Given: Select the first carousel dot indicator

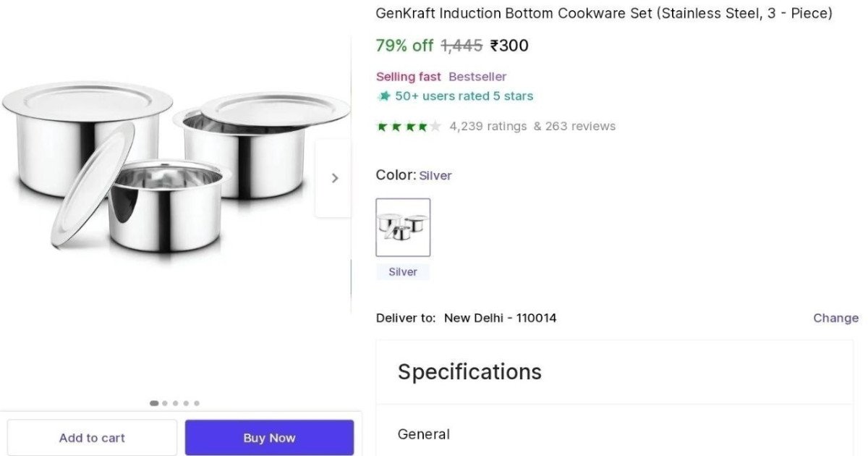Looking at the screenshot, I should (x=154, y=403).
